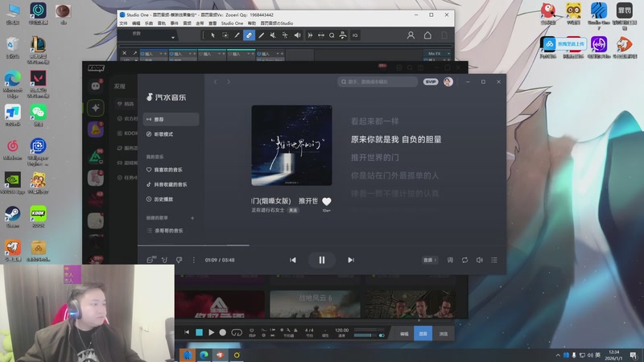Open the Studio One home start page icon
This screenshot has width=644, height=362.
[x=427, y=35]
